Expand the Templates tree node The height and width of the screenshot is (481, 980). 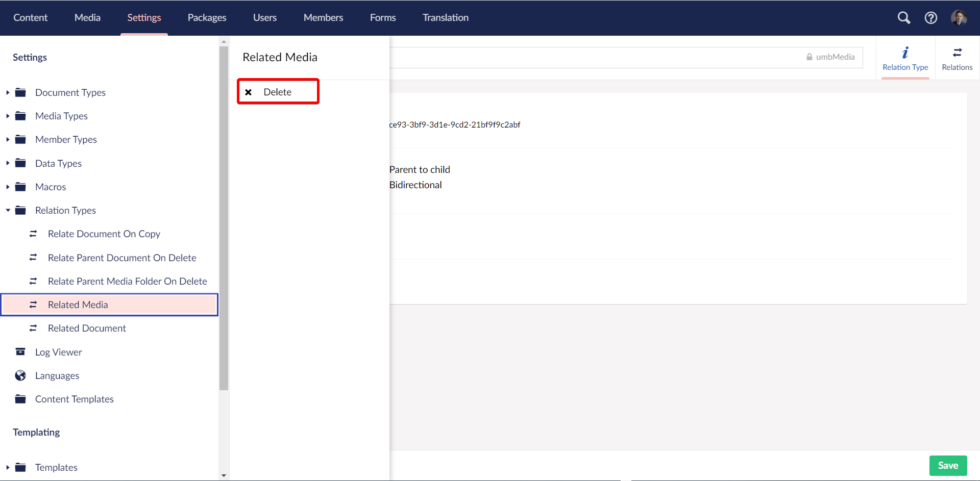pyautogui.click(x=7, y=467)
